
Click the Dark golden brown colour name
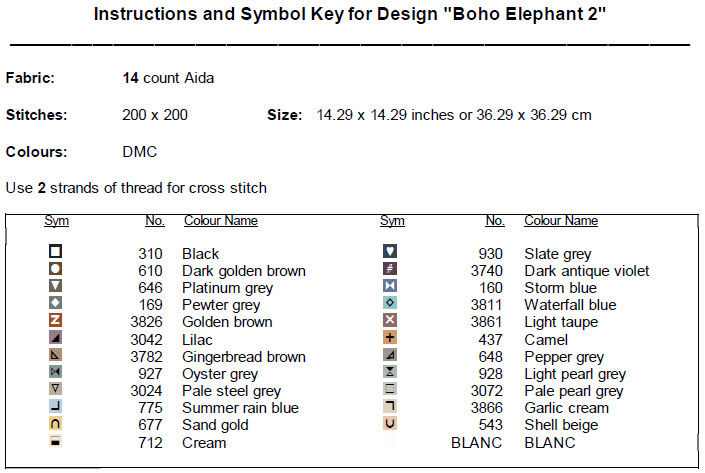(x=244, y=271)
